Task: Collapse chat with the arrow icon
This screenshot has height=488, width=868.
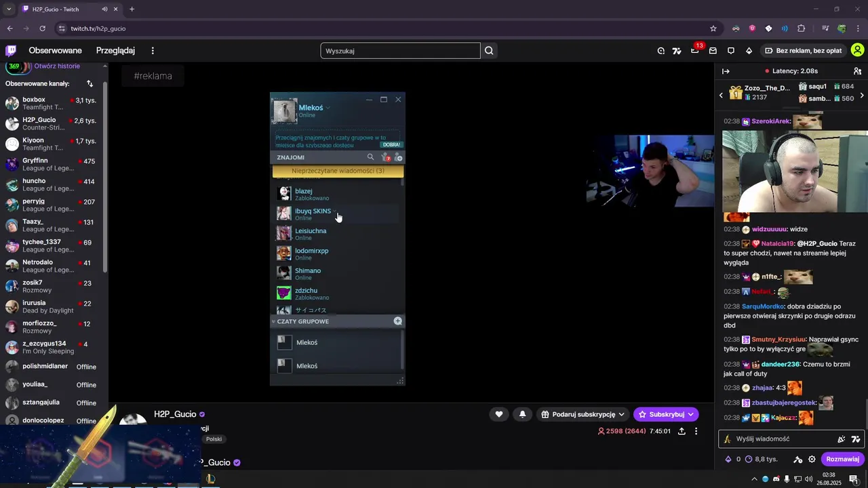Action: (726, 71)
